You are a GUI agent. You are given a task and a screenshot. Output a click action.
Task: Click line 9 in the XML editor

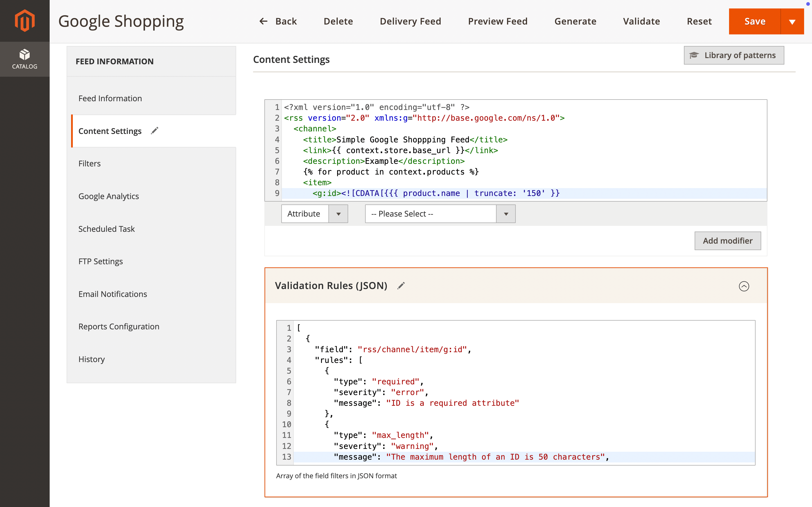[x=436, y=193]
